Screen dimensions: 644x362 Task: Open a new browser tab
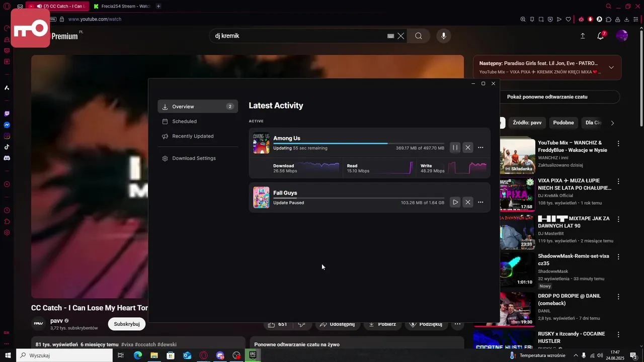click(158, 7)
